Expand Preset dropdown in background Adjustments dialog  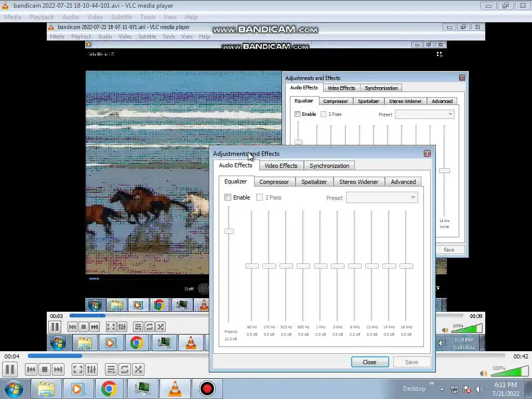(x=424, y=114)
